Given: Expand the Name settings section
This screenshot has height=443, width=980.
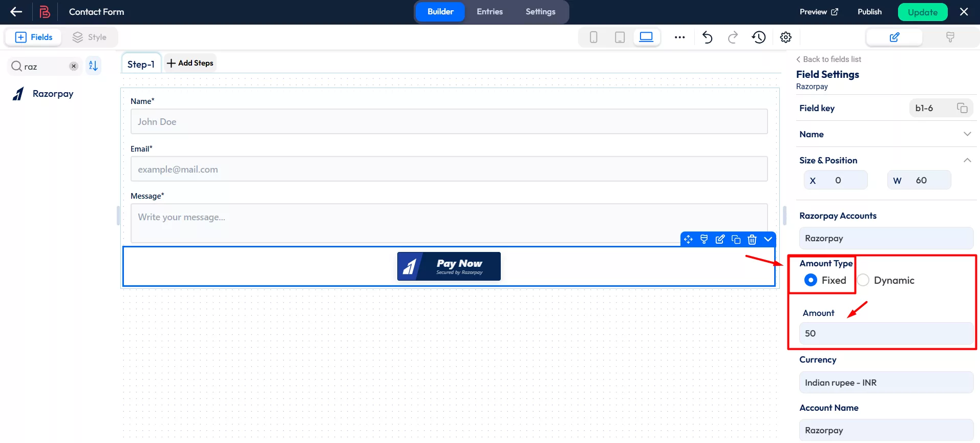Looking at the screenshot, I should [x=967, y=134].
